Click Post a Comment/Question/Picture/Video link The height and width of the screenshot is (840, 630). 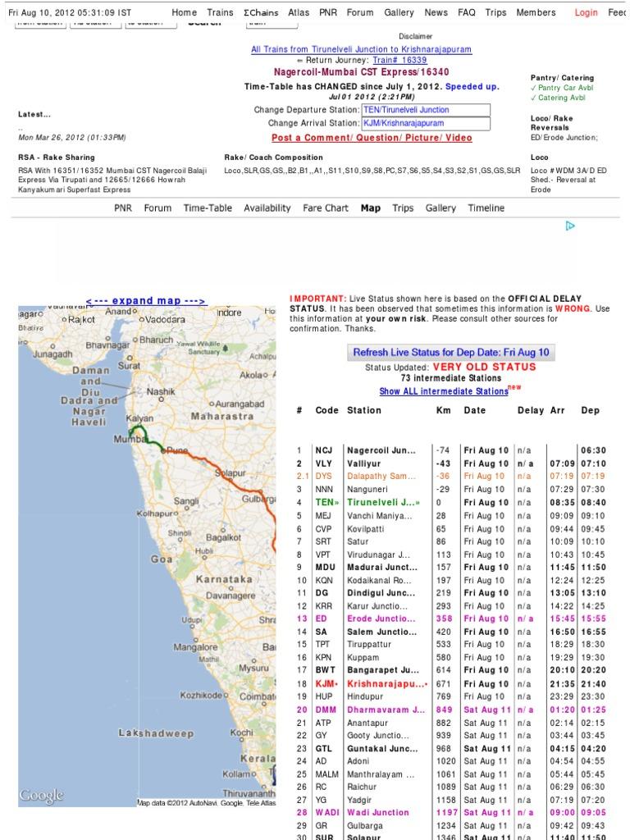372,138
